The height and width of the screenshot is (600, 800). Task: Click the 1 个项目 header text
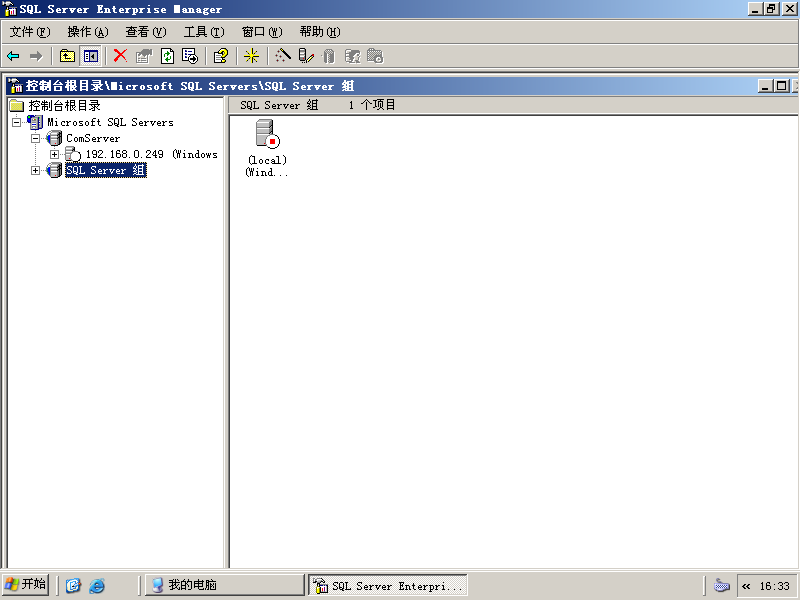pos(372,105)
